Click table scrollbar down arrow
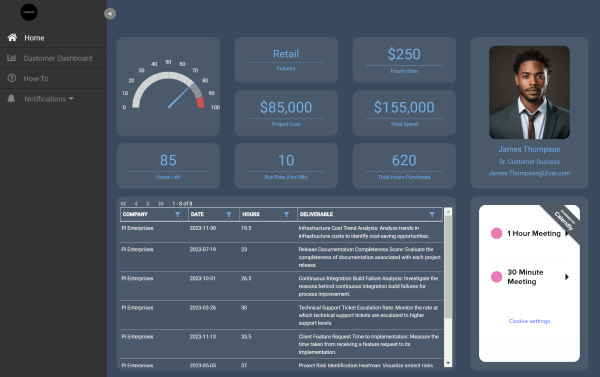600x377 pixels. tap(448, 363)
